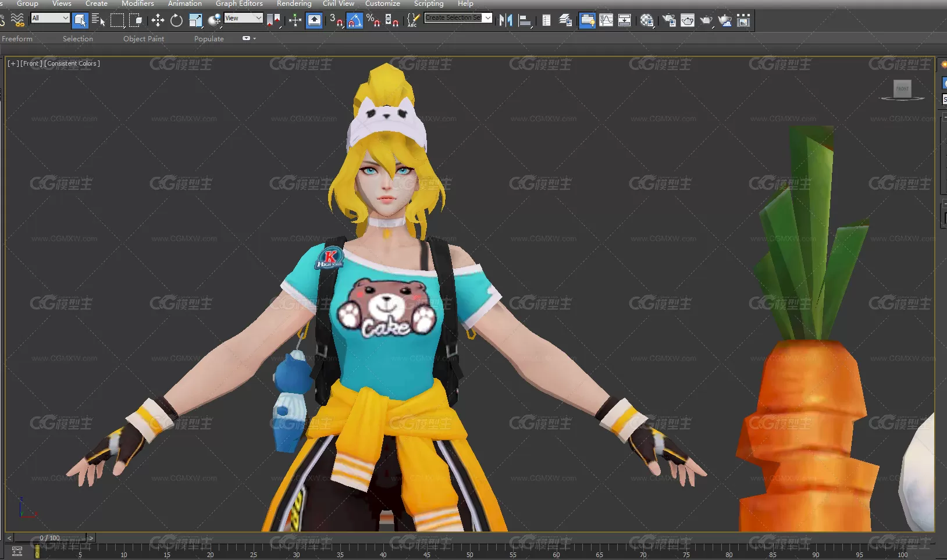Open the [+] viewport general menu
Viewport: 947px width, 560px height.
coord(13,63)
